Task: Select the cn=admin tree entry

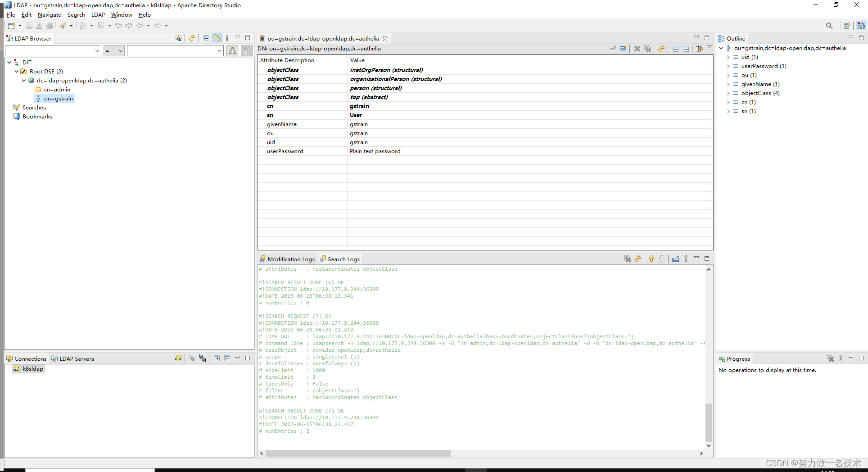Action: (57, 89)
